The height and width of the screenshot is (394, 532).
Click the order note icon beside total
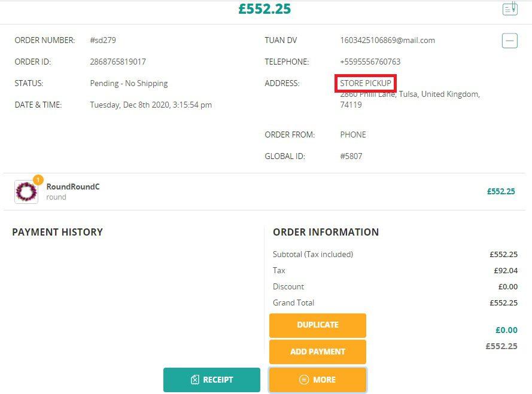(509, 9)
